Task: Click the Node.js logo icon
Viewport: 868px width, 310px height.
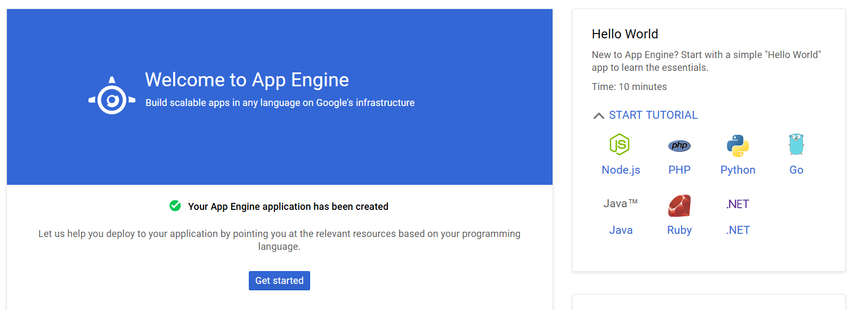Action: (x=620, y=144)
